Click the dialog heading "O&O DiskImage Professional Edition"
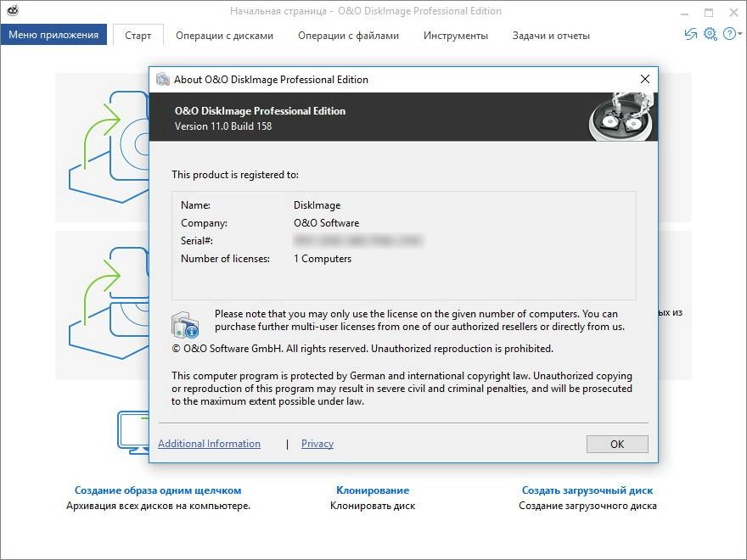Screen dimensions: 747x560 pyautogui.click(x=260, y=111)
